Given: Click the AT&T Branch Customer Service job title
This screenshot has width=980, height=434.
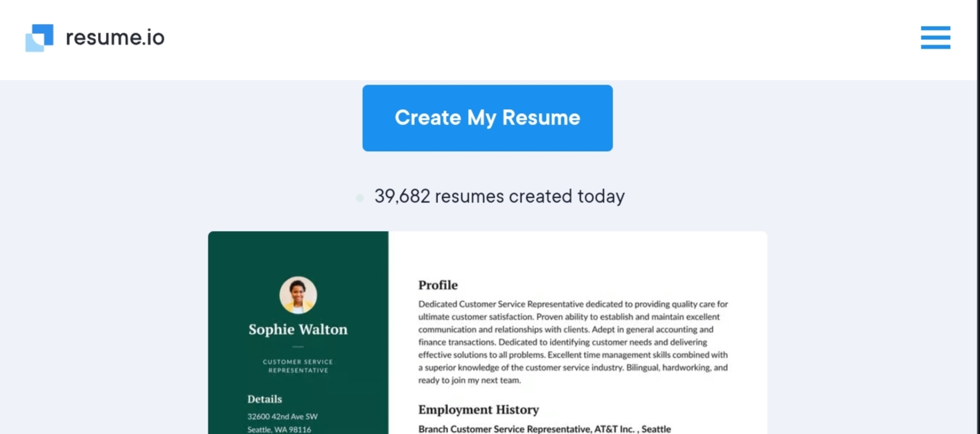Looking at the screenshot, I should 544,429.
